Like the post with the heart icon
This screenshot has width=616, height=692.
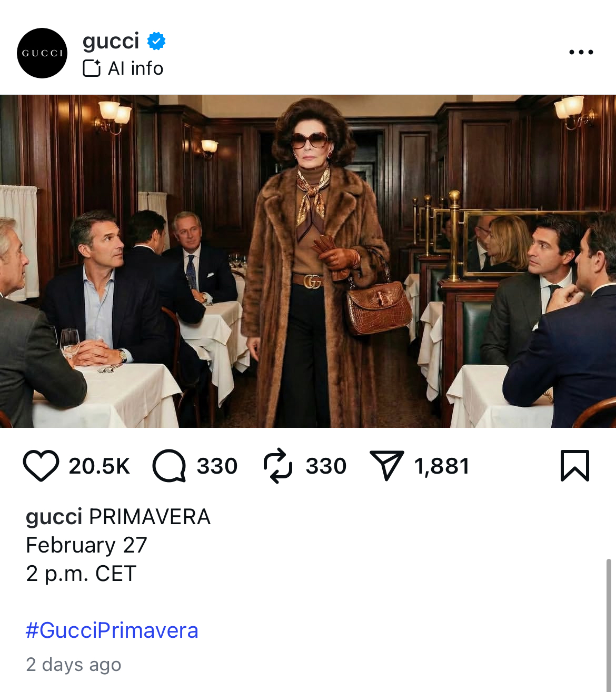pyautogui.click(x=41, y=466)
